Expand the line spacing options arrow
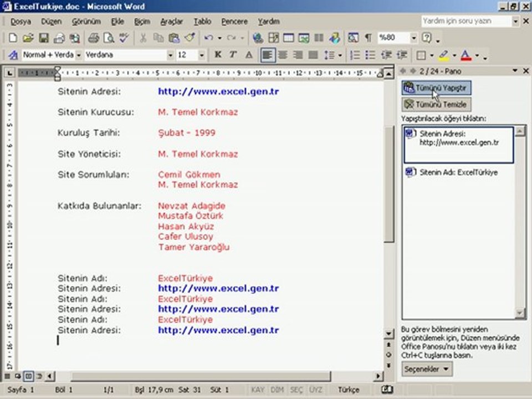The image size is (532, 399). pyautogui.click(x=340, y=55)
